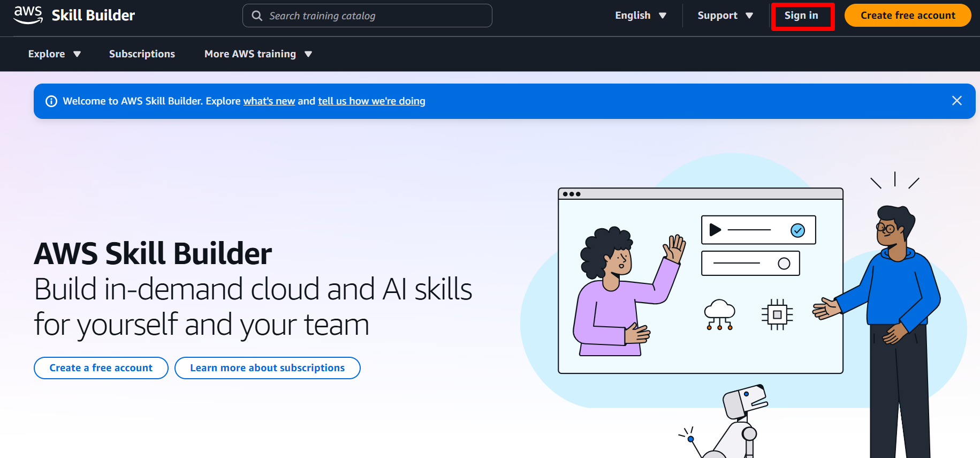Viewport: 980px width, 458px height.
Task: Focus the Search training catalog field
Action: [375, 16]
